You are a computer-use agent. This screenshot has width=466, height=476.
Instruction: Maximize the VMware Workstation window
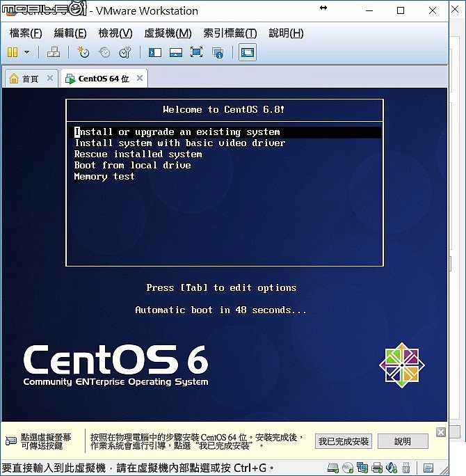[401, 10]
